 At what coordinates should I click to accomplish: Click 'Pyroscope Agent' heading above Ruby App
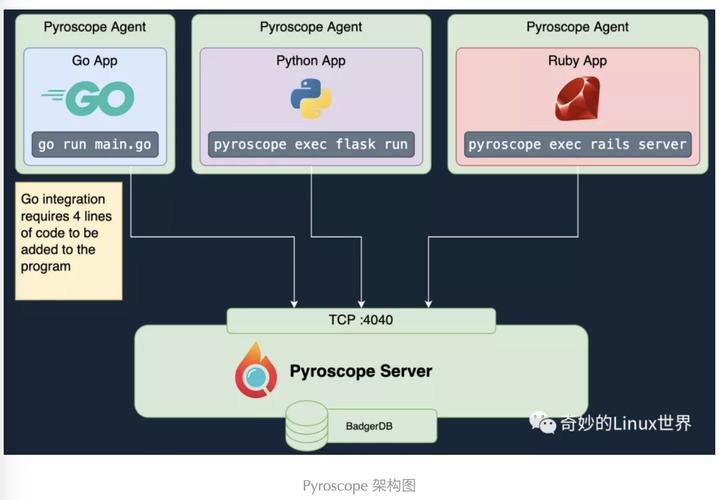click(577, 27)
